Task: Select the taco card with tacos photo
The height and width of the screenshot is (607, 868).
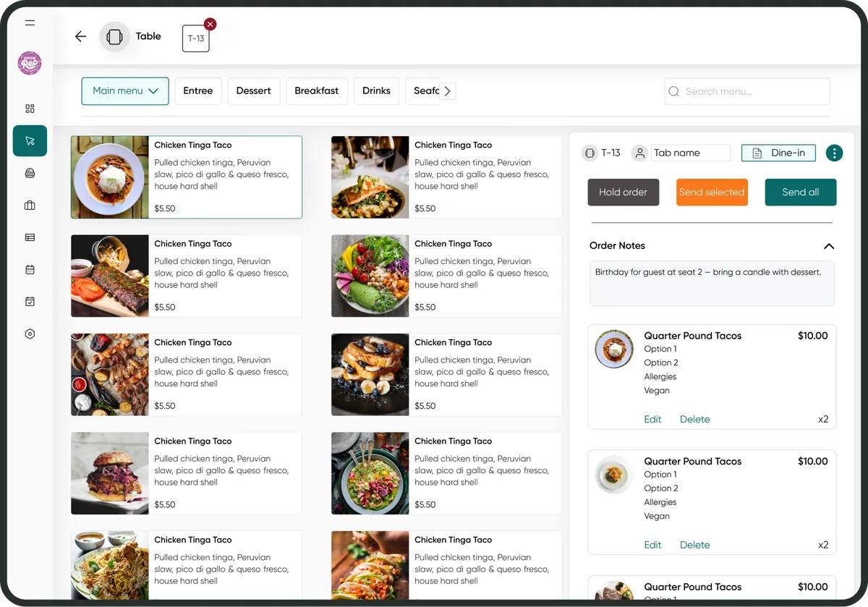Action: tap(446, 565)
